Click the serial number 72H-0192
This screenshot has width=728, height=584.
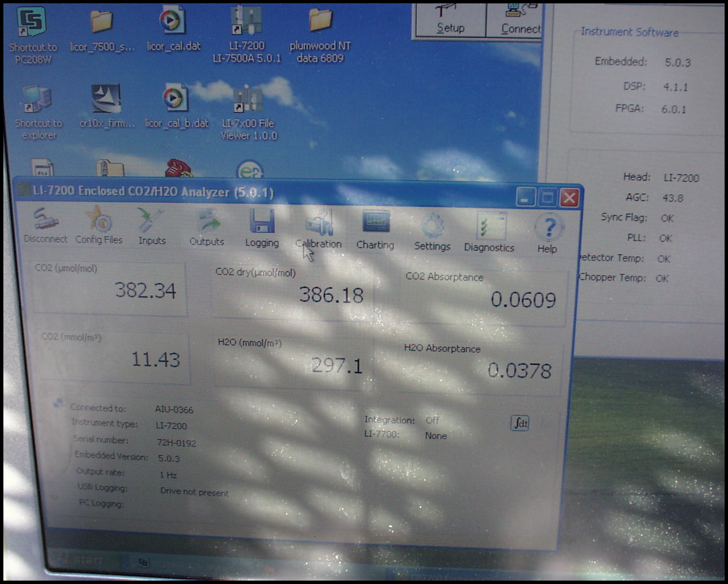coord(176,443)
